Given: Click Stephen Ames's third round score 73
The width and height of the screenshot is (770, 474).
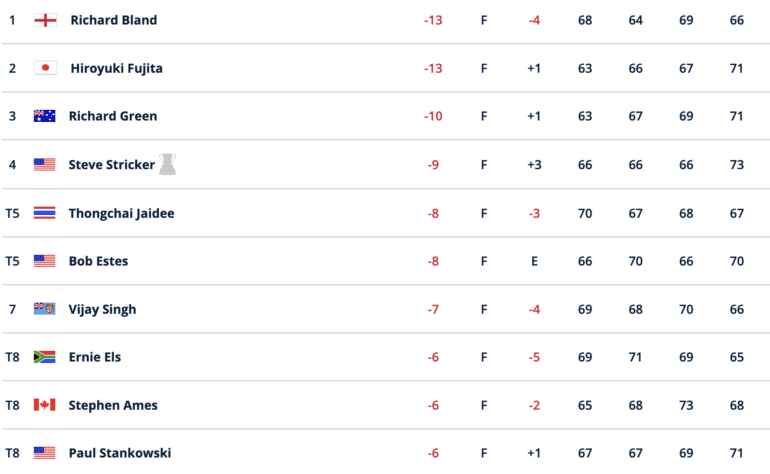Looking at the screenshot, I should pos(686,405).
